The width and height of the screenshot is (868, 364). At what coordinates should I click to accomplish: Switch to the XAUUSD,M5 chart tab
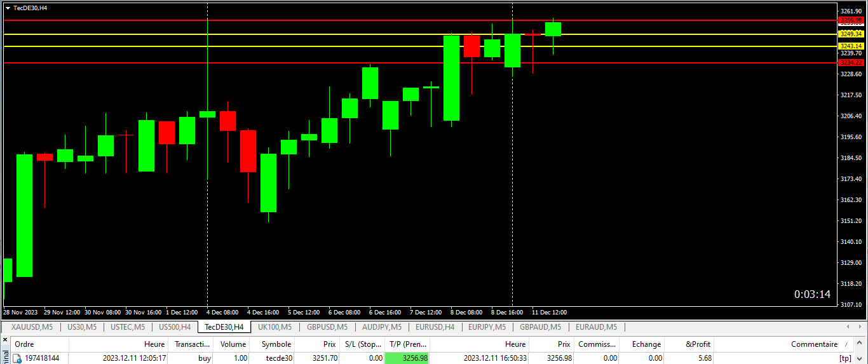click(x=32, y=327)
